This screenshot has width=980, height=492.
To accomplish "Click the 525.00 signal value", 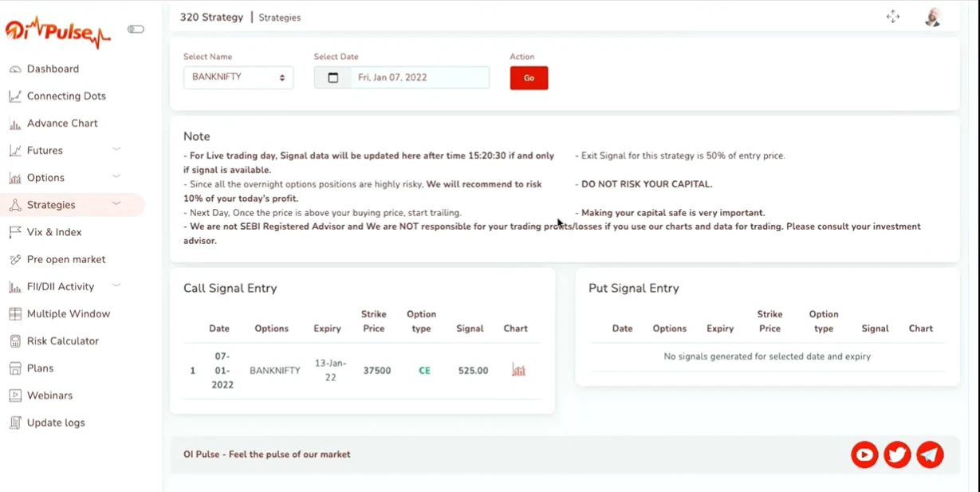I will point(473,371).
